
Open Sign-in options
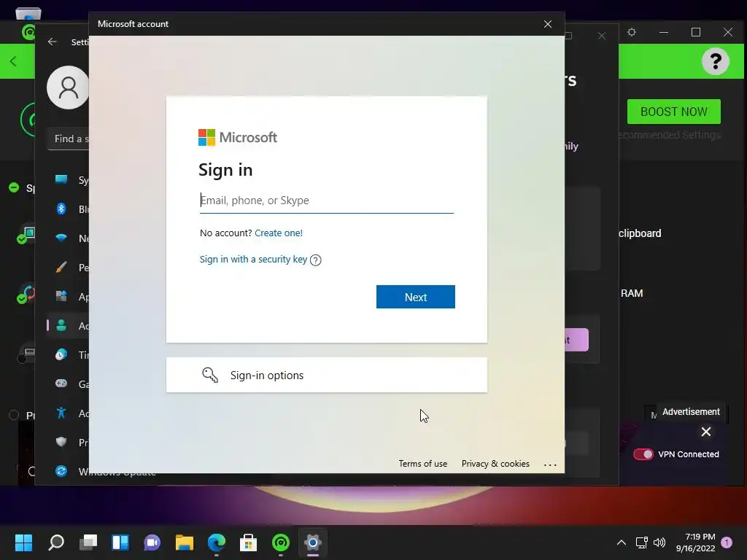(326, 375)
